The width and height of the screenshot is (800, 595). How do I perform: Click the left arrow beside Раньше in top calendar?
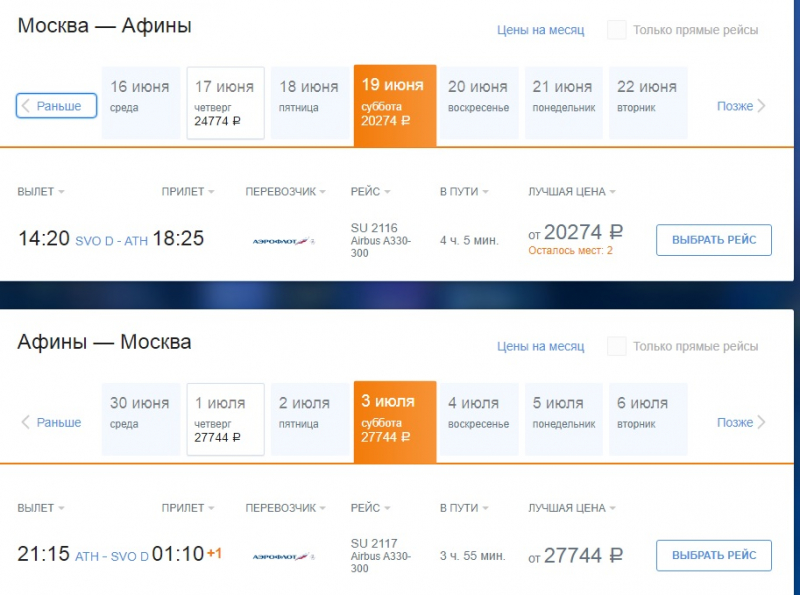click(x=26, y=106)
